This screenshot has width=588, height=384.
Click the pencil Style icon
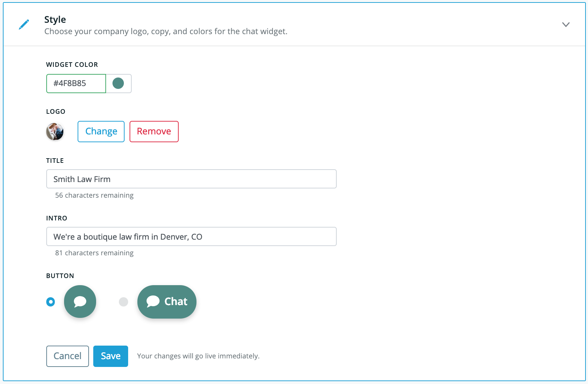pyautogui.click(x=24, y=25)
